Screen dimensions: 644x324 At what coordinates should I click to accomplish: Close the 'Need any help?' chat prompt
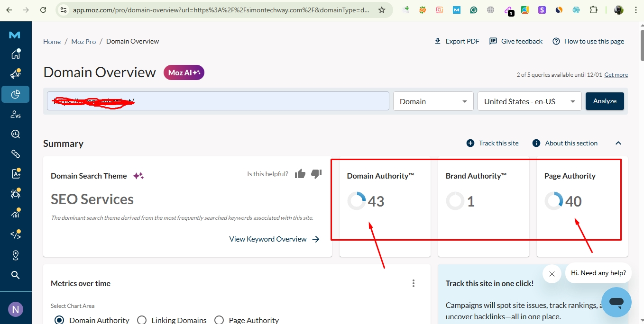pyautogui.click(x=552, y=274)
